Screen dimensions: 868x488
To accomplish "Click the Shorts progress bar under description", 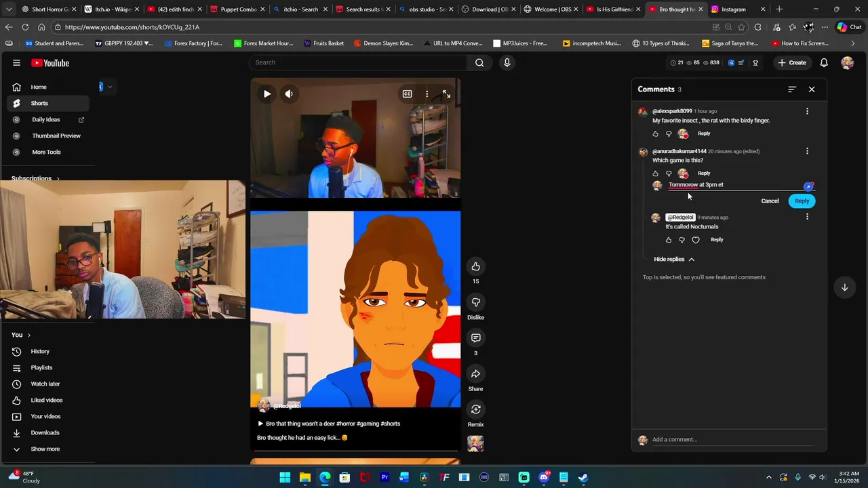I will tap(355, 450).
